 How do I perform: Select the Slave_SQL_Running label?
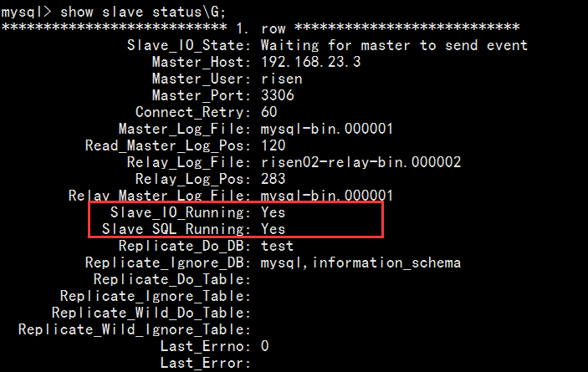pyautogui.click(x=176, y=229)
